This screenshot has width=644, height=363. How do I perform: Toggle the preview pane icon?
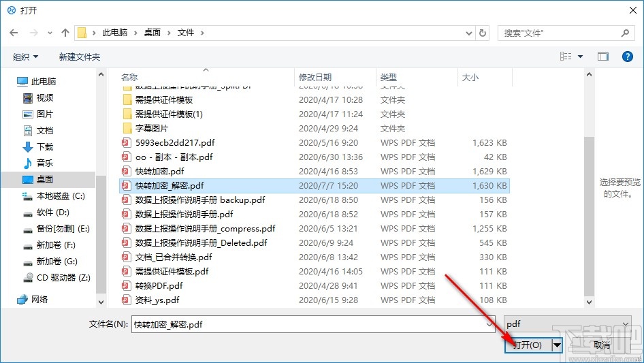[602, 57]
